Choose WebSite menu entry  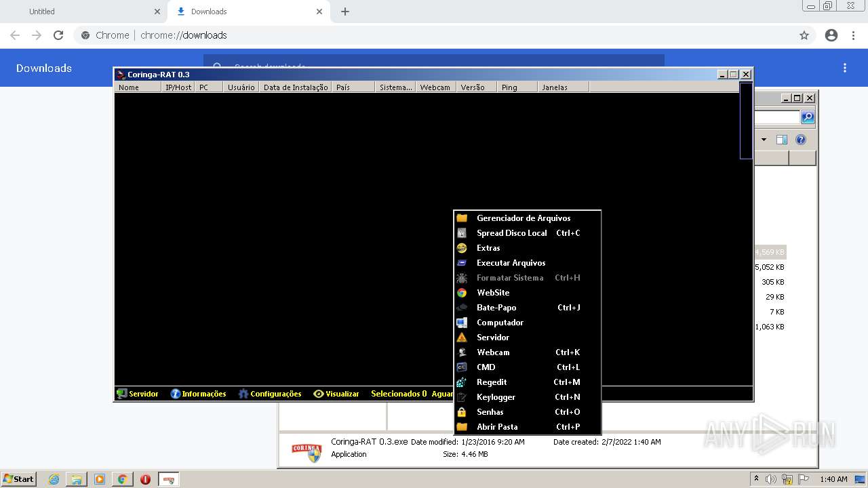point(527,293)
